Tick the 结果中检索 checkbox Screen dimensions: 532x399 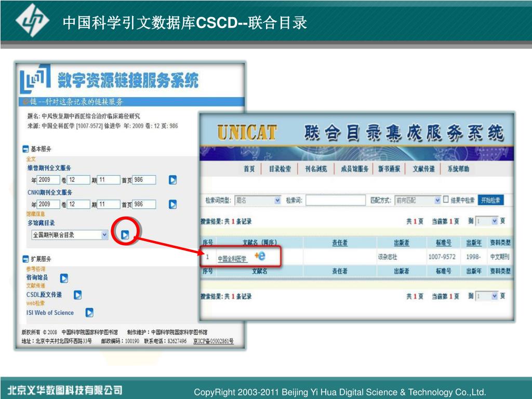tap(446, 199)
